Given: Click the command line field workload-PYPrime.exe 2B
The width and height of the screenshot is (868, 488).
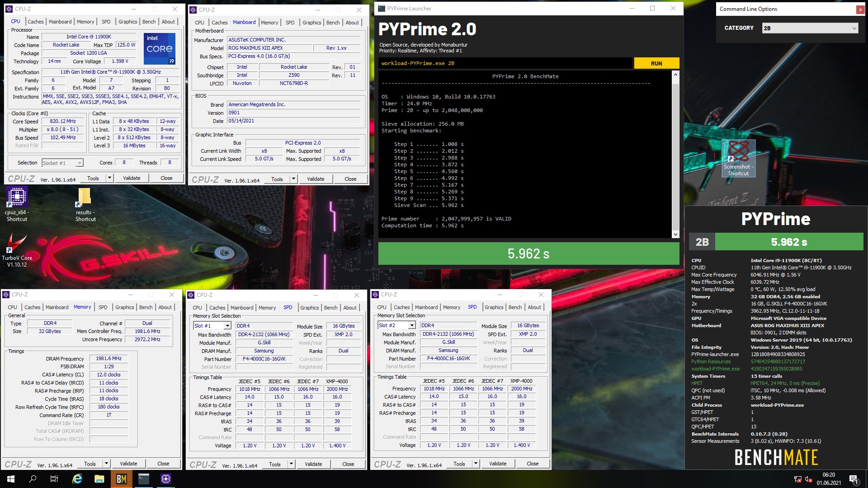Looking at the screenshot, I should pos(505,63).
